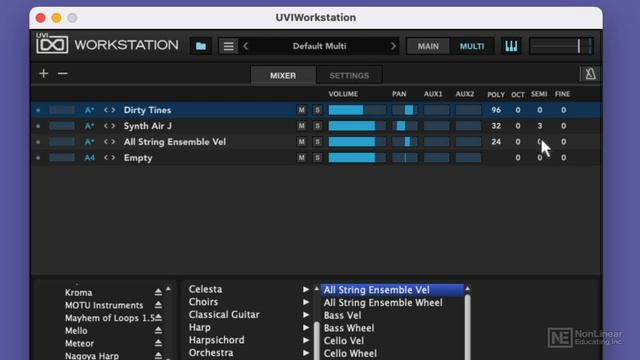Screen dimensions: 640x360
Task: Switch to MULTI view
Action: [x=472, y=46]
